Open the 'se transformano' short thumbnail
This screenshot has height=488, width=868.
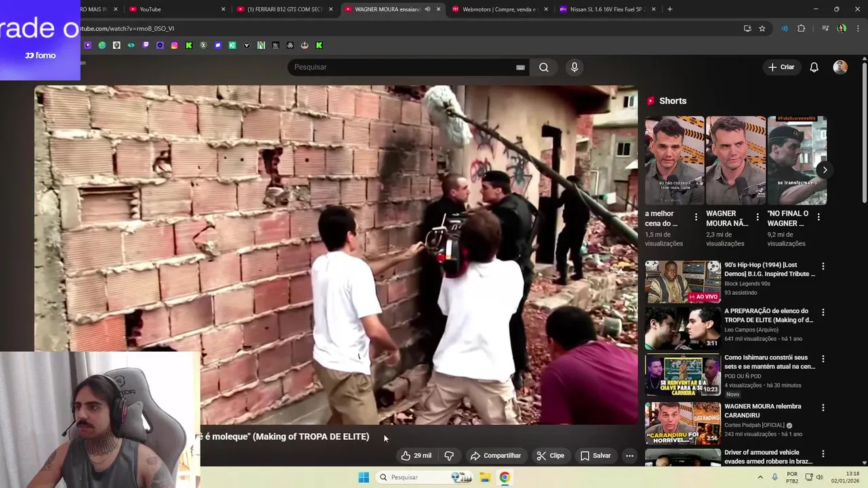pyautogui.click(x=797, y=161)
